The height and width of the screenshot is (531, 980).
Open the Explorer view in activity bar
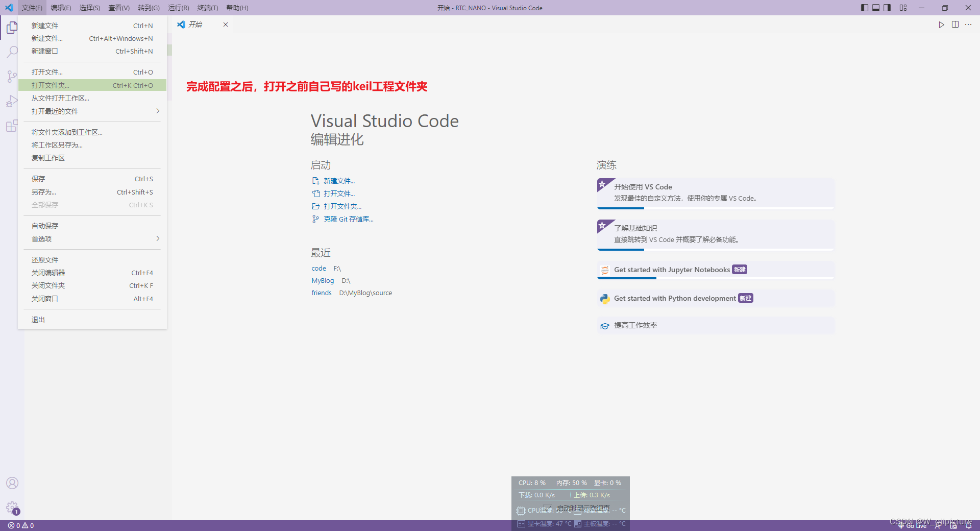click(x=12, y=28)
